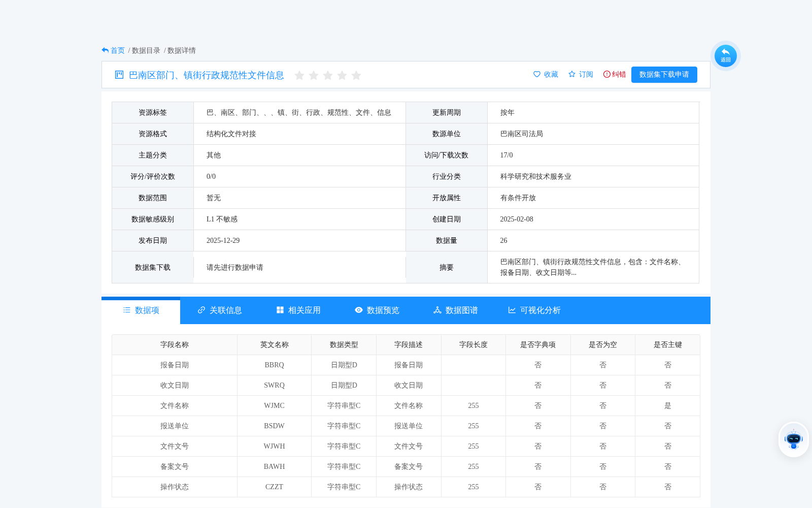The width and height of the screenshot is (812, 508).
Task: Click the 数据集下载申请 button
Action: (x=664, y=75)
